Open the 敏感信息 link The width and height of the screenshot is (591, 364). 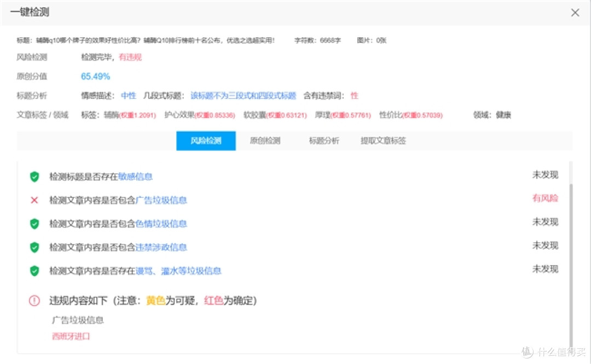click(135, 177)
